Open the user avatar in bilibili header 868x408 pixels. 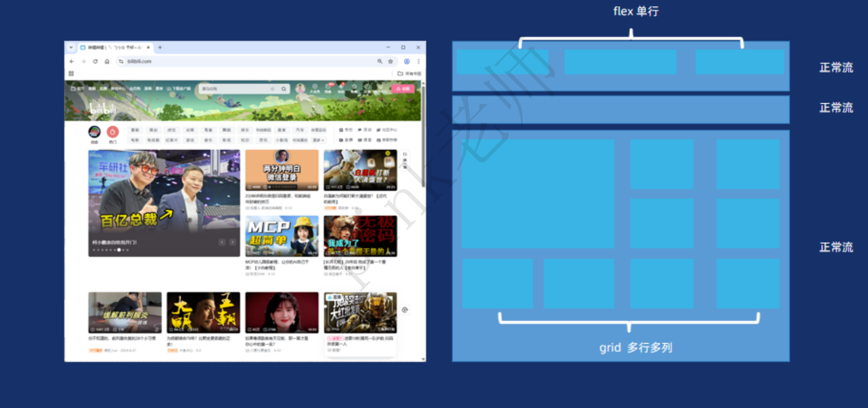[x=300, y=89]
